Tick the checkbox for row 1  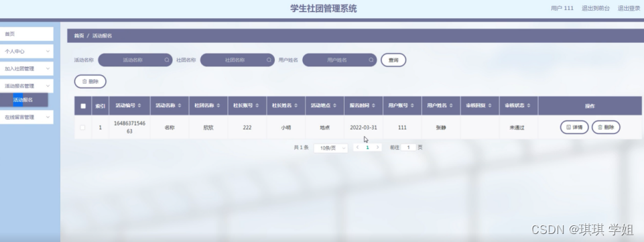82,127
